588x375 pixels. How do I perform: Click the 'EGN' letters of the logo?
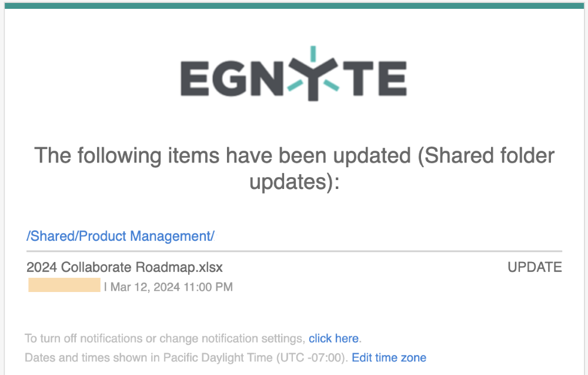tap(232, 78)
